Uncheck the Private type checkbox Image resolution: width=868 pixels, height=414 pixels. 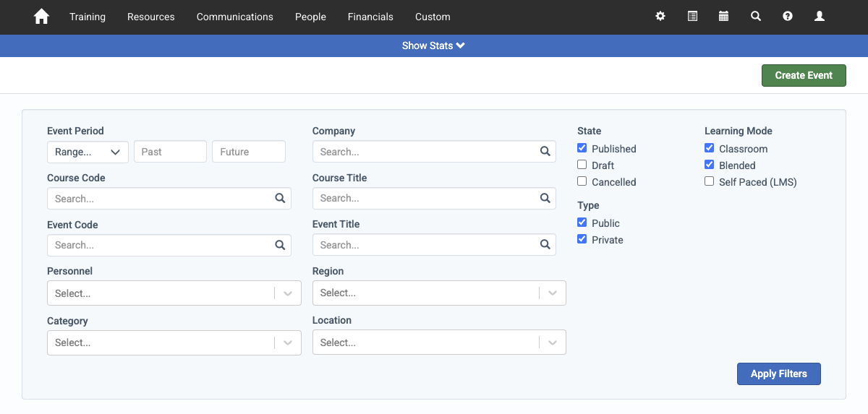click(x=582, y=239)
